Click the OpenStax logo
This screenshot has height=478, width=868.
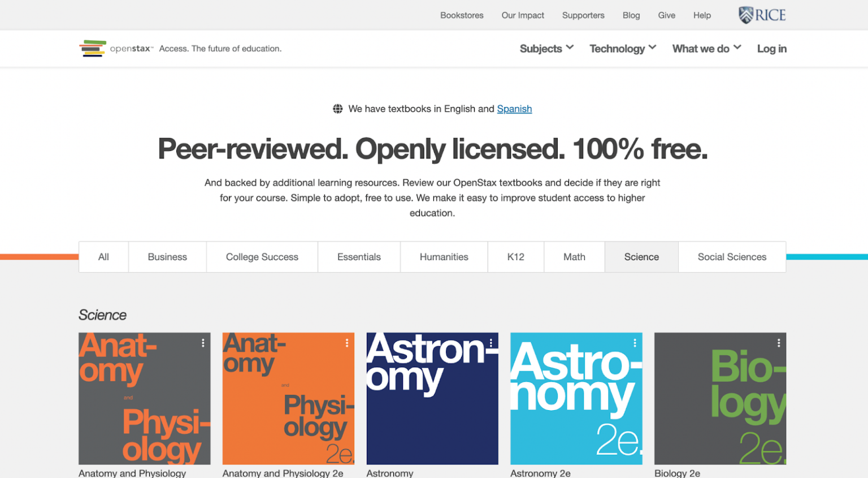(x=116, y=48)
